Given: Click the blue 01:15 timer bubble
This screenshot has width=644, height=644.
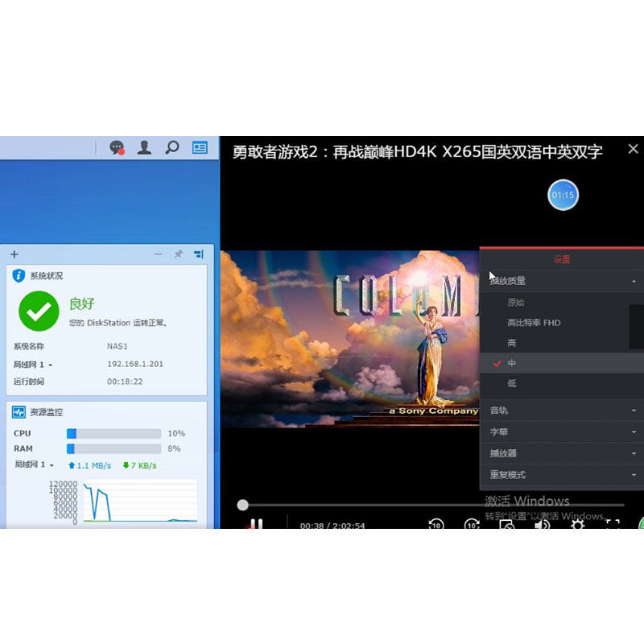Looking at the screenshot, I should click(563, 195).
